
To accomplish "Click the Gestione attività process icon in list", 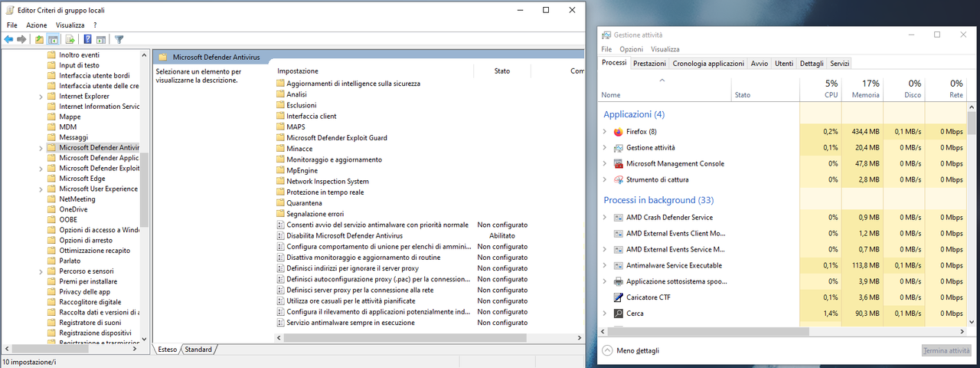I will coord(619,147).
